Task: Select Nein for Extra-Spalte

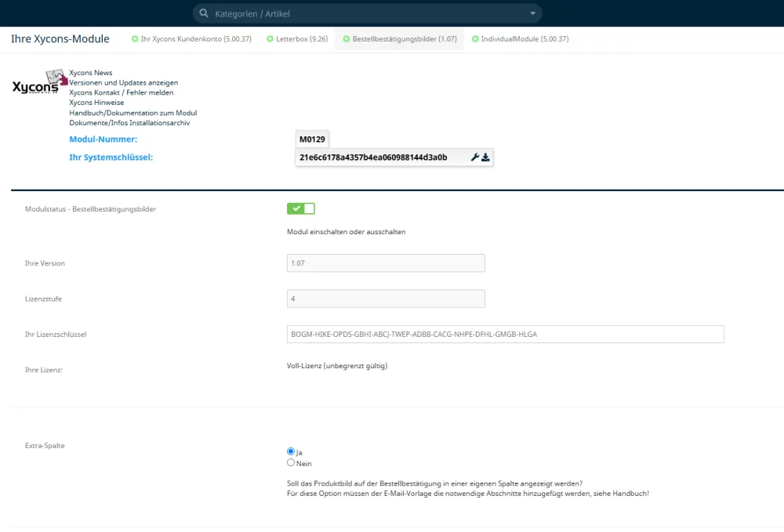Action: click(x=291, y=462)
